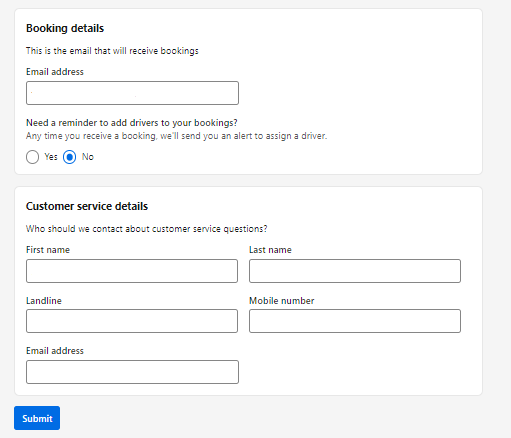Click the booking Email address field
This screenshot has height=438, width=511.
[132, 93]
